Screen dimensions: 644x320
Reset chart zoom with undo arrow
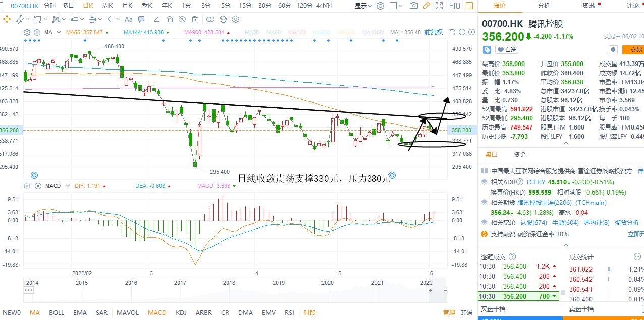[452, 32]
